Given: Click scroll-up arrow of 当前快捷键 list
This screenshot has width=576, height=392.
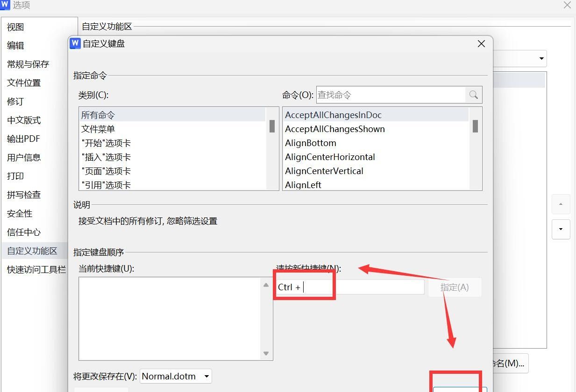Looking at the screenshot, I should (265, 285).
